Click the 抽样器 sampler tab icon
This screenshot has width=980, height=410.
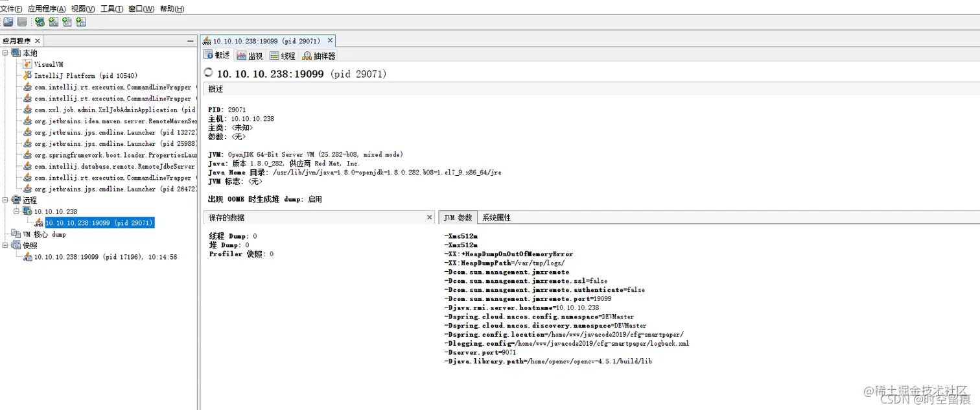(307, 56)
